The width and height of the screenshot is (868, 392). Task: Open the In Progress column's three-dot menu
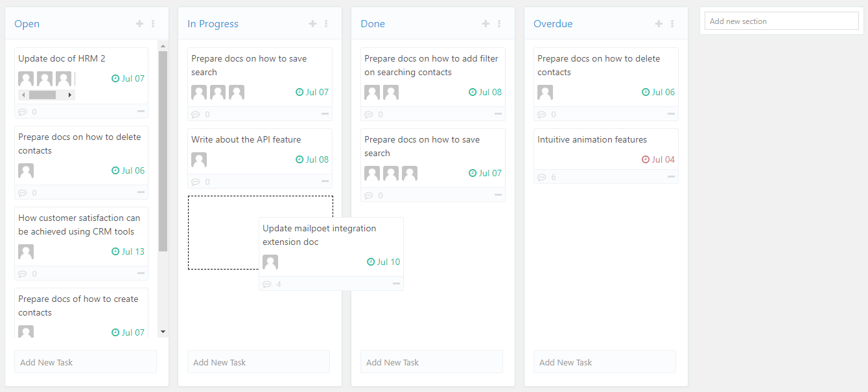click(326, 24)
